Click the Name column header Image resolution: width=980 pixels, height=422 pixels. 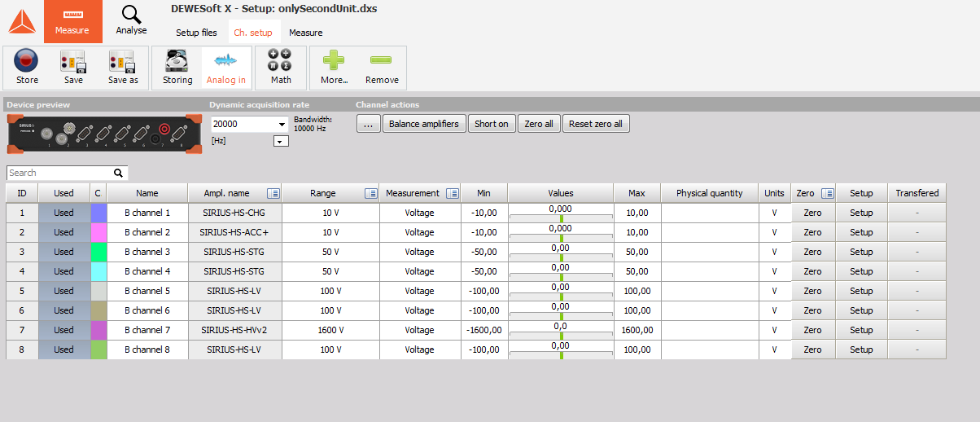click(147, 193)
